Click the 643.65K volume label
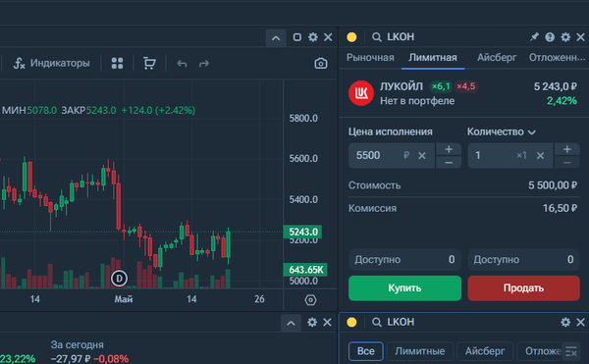Viewport: 589px width, 364px height. click(305, 270)
